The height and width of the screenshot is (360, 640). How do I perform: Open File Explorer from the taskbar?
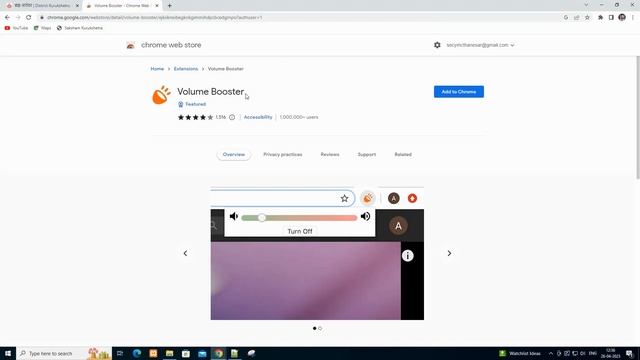coord(169,353)
